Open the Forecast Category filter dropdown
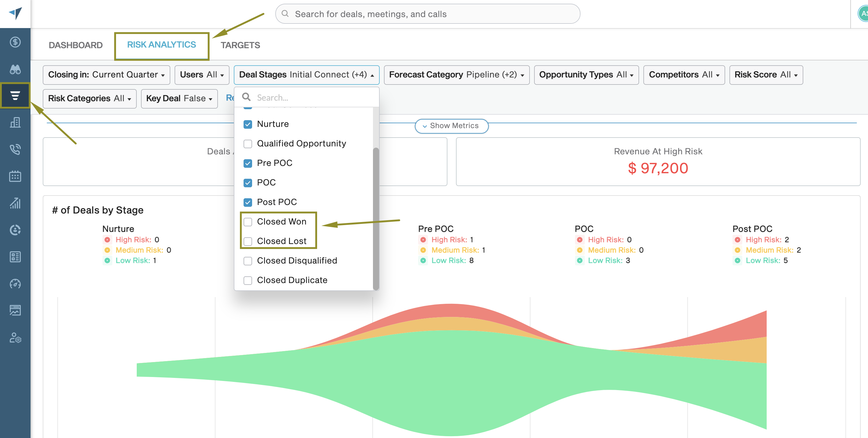Image resolution: width=868 pixels, height=438 pixels. click(x=457, y=75)
